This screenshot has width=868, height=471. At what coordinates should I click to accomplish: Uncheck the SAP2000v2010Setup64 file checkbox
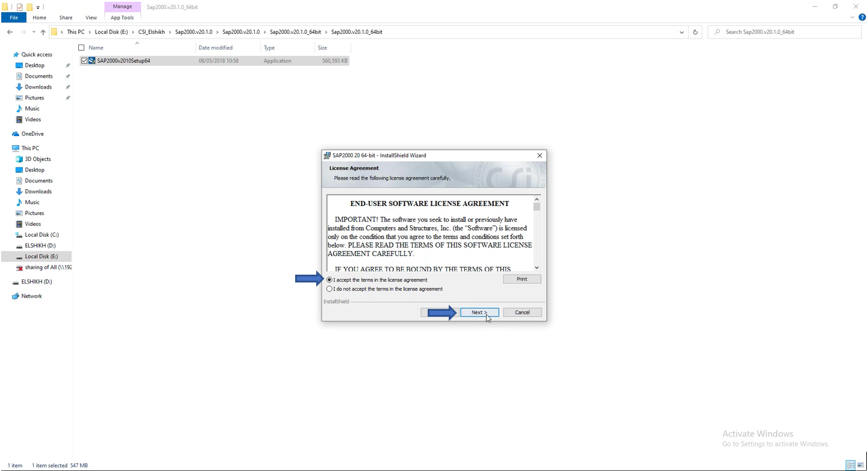point(84,61)
